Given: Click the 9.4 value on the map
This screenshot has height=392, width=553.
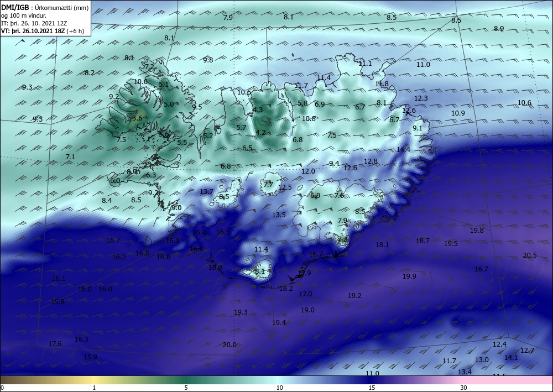Looking at the screenshot, I should 334,164.
